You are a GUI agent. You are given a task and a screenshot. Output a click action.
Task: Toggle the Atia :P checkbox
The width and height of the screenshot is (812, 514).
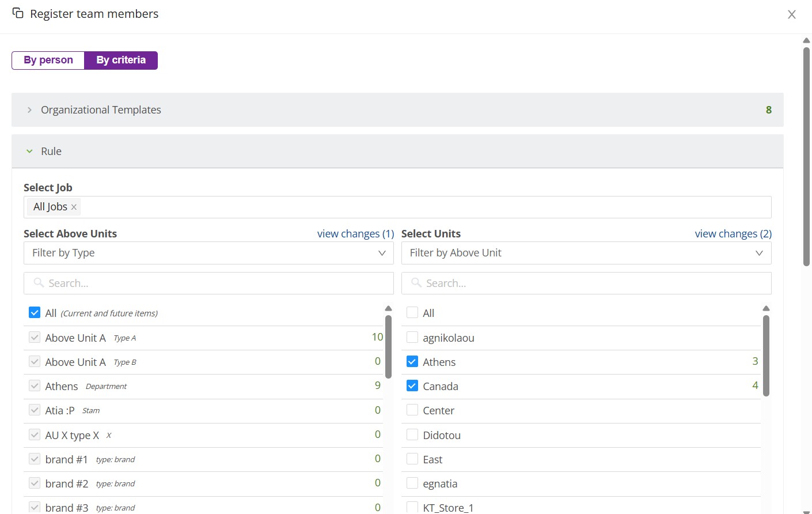click(35, 410)
